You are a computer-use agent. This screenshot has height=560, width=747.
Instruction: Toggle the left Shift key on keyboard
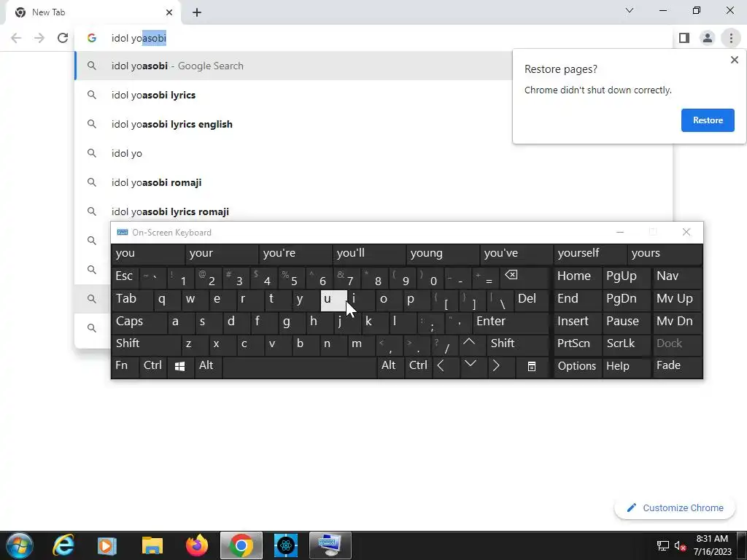[146, 344]
